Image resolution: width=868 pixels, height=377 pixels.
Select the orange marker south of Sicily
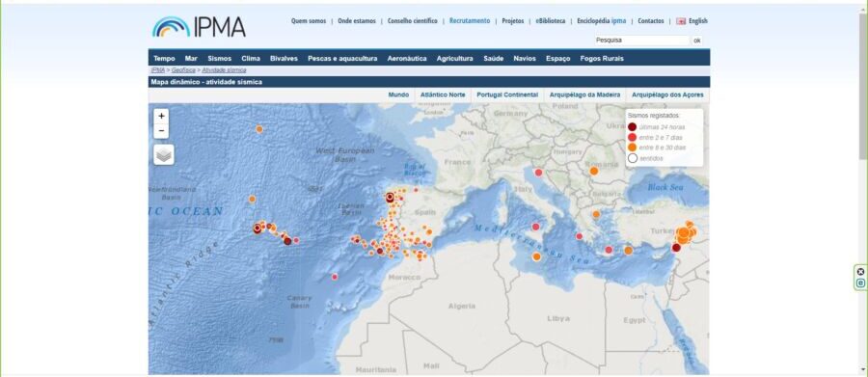coord(536,256)
